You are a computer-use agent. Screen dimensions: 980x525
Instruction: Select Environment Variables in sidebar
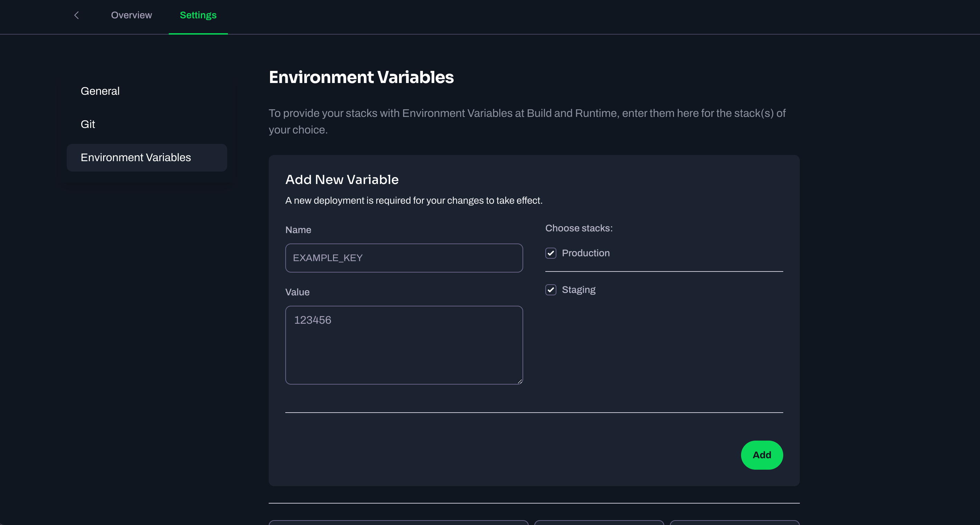click(x=147, y=157)
